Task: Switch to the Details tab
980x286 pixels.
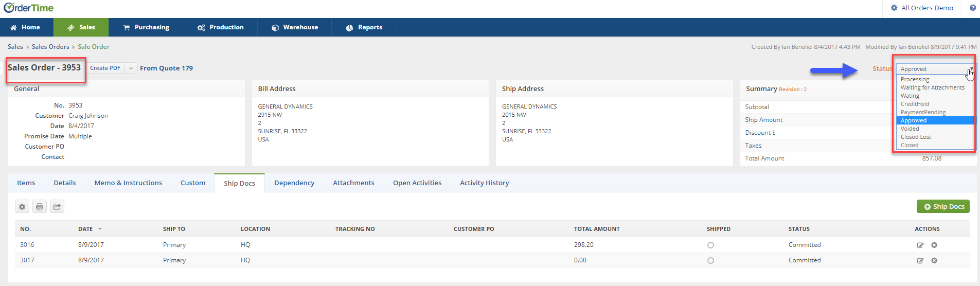Action: pyautogui.click(x=65, y=183)
